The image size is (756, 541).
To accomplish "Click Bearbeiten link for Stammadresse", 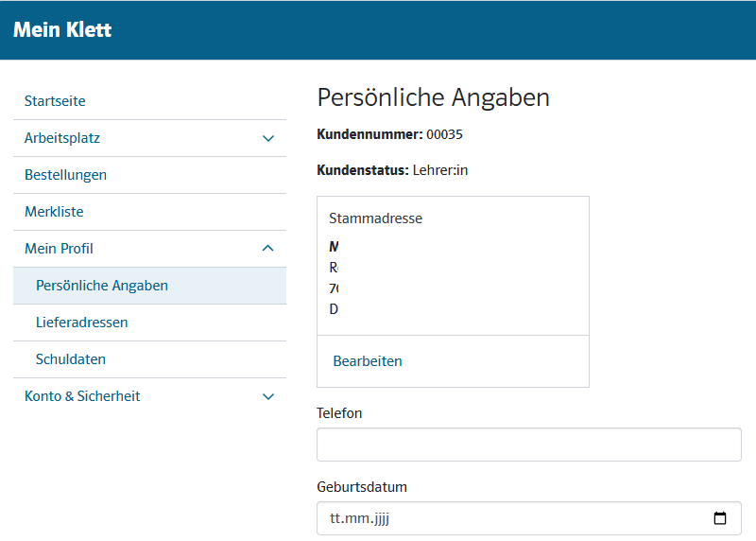I will [368, 361].
